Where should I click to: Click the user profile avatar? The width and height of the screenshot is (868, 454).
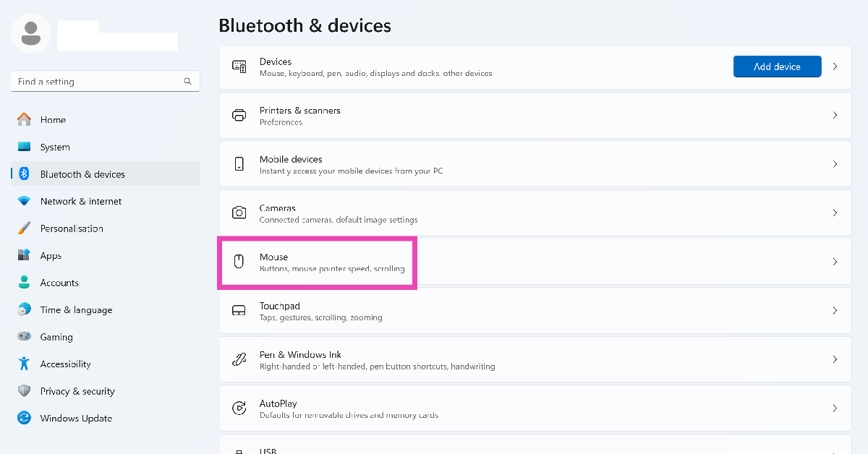pos(31,33)
